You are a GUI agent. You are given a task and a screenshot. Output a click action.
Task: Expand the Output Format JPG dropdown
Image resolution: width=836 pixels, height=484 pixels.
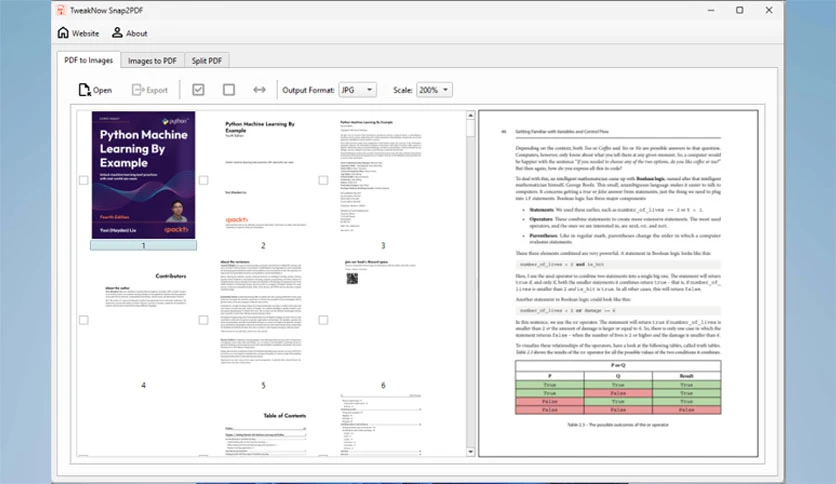(x=357, y=90)
